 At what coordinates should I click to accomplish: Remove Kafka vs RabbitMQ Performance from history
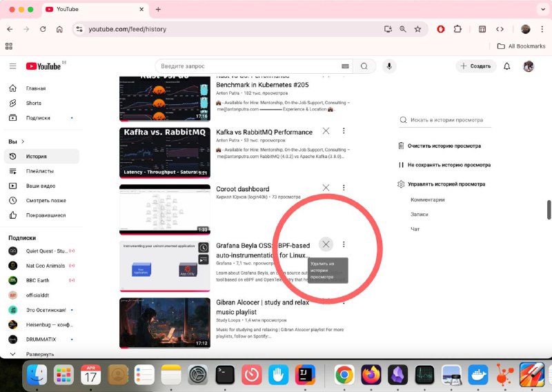pyautogui.click(x=326, y=131)
